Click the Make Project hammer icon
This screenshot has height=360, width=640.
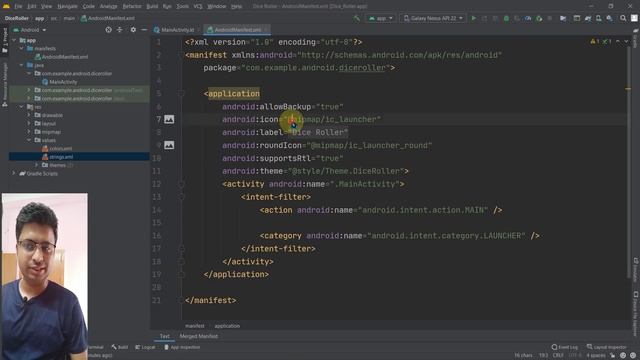pos(357,18)
